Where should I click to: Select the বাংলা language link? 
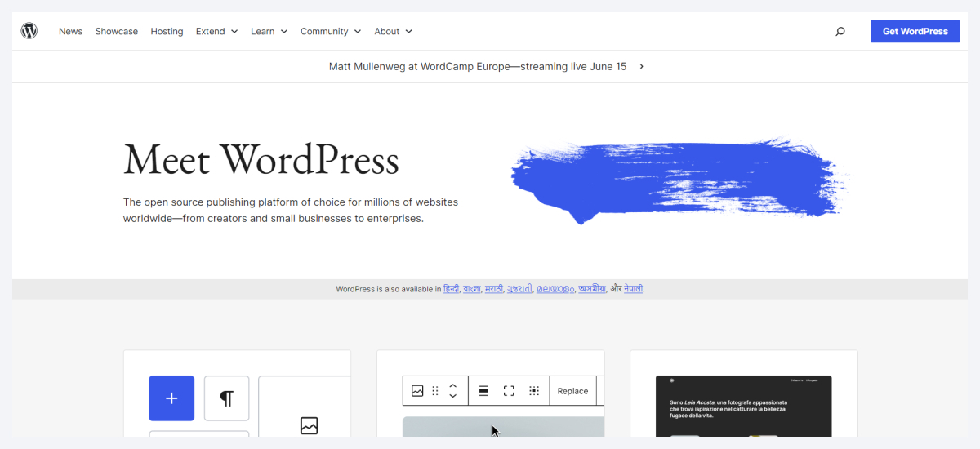(x=471, y=289)
